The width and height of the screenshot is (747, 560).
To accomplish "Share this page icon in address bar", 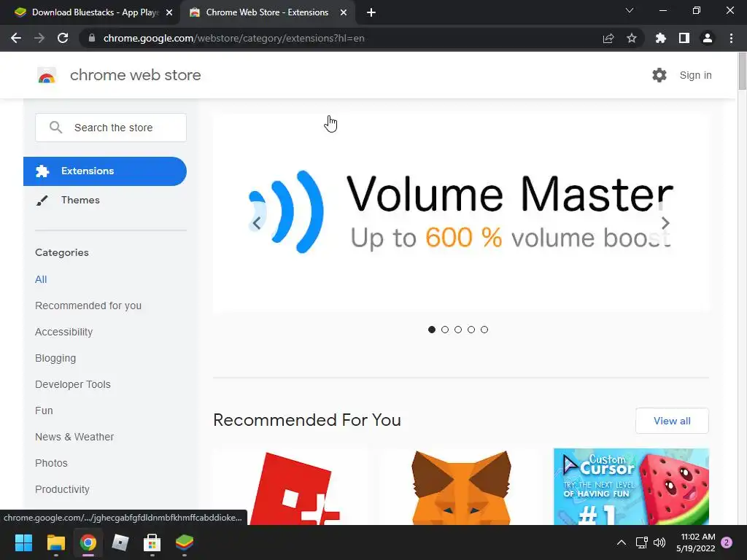I will pos(608,38).
